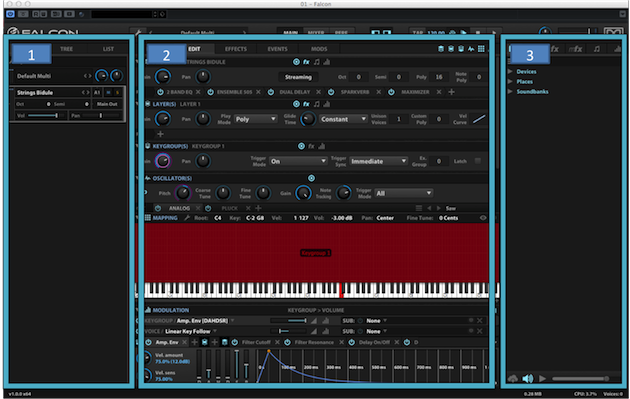This screenshot has width=630, height=399.
Task: Remove the Ensemble 505 effect
Action: coord(258,92)
